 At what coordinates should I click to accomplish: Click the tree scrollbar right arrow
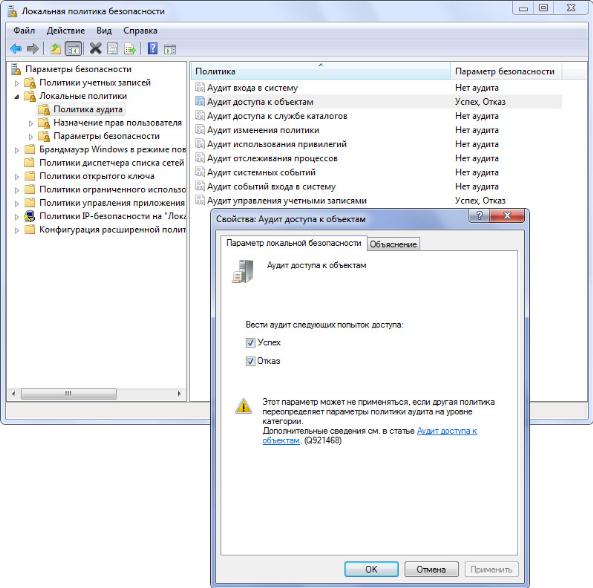tap(179, 394)
